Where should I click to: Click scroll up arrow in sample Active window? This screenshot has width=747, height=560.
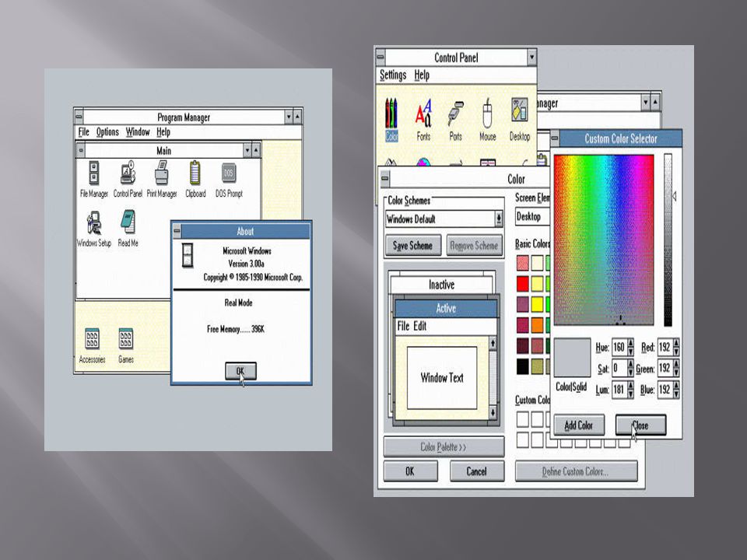[x=493, y=343]
